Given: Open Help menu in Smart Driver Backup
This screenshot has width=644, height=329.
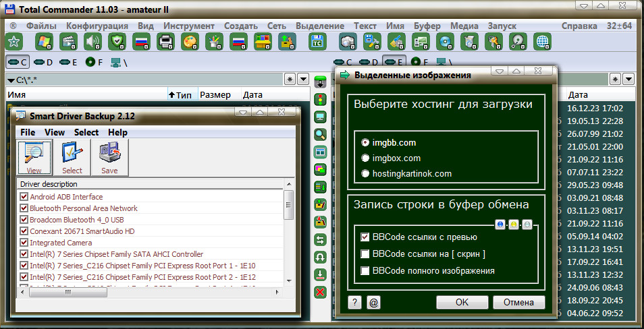Looking at the screenshot, I should coord(118,133).
